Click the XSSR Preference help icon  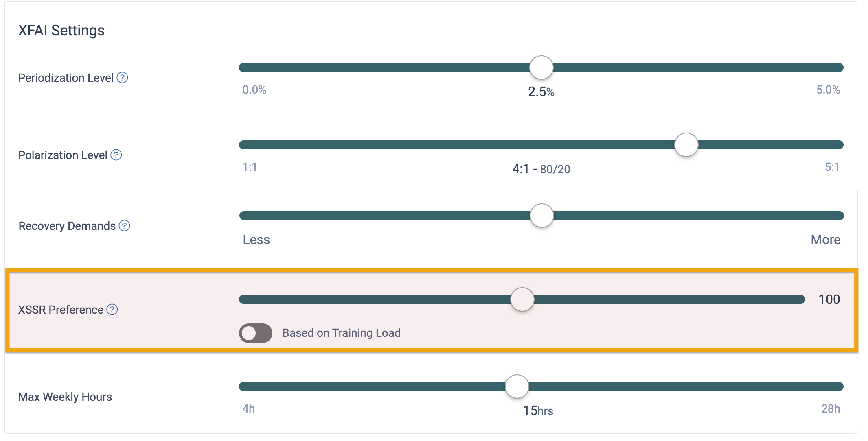point(112,310)
